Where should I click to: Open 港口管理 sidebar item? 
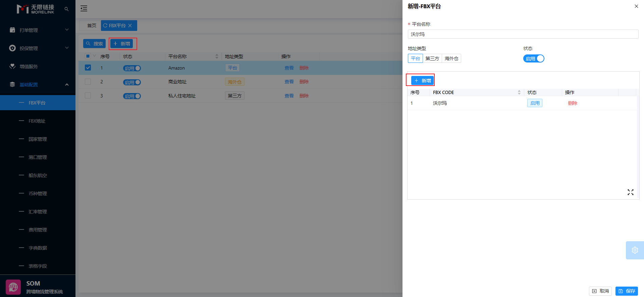pyautogui.click(x=38, y=157)
